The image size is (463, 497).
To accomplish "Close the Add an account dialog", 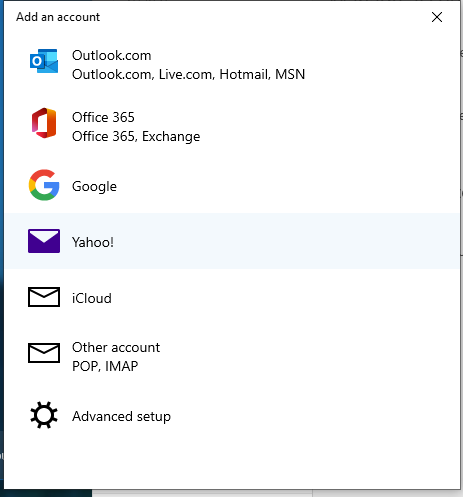I will click(x=437, y=17).
